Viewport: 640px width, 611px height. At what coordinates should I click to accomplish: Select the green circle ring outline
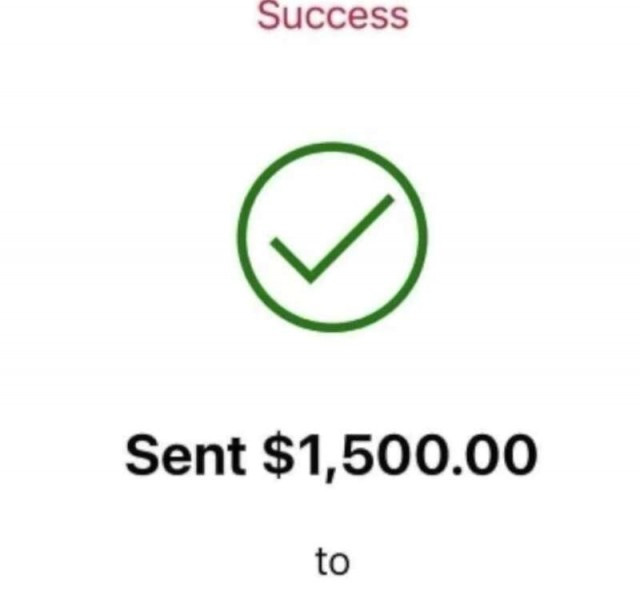click(332, 237)
